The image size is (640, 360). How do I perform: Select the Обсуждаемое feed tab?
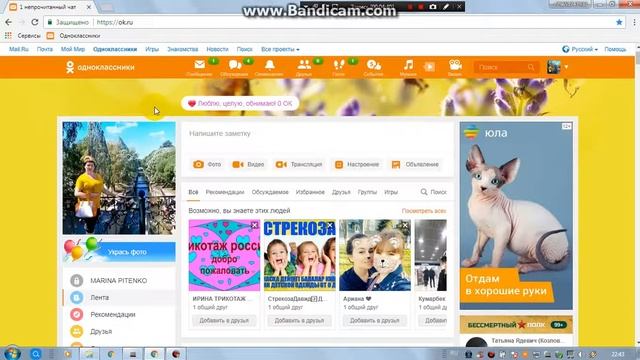point(270,192)
